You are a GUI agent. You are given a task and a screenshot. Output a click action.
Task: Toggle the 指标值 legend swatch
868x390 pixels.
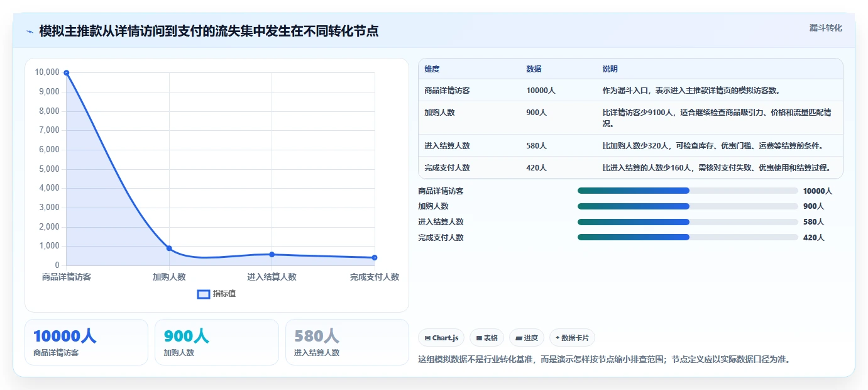coord(204,294)
